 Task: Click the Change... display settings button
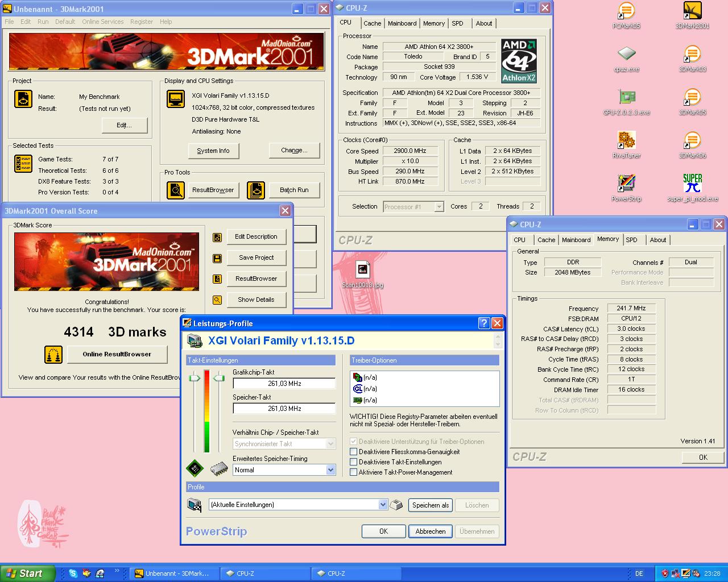294,150
